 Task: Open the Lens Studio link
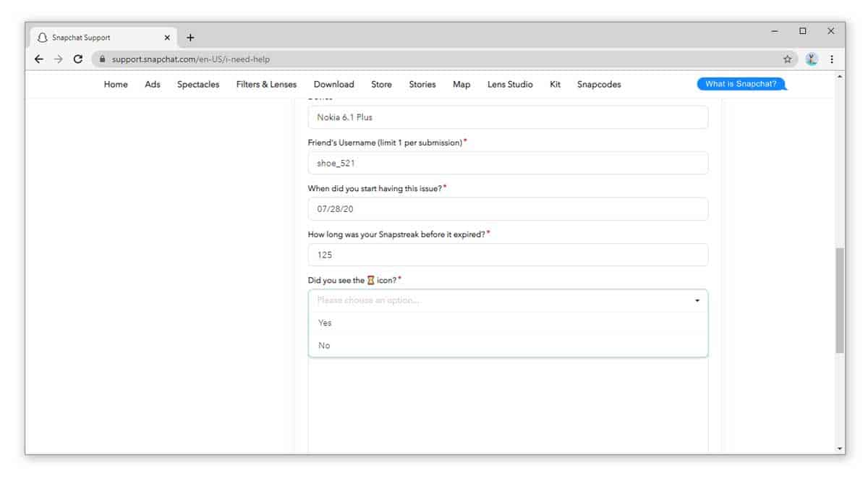pos(510,85)
